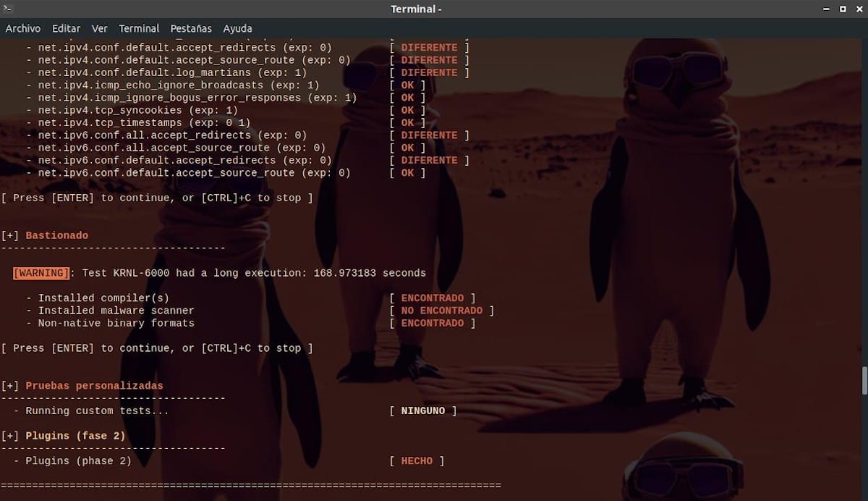Click ENCONTRADO next to Installed compiler(s)
The height and width of the screenshot is (501, 868).
click(x=433, y=298)
